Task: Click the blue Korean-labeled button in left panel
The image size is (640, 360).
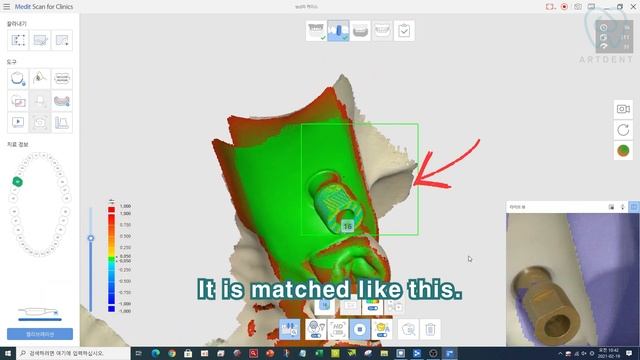Action: (x=40, y=334)
